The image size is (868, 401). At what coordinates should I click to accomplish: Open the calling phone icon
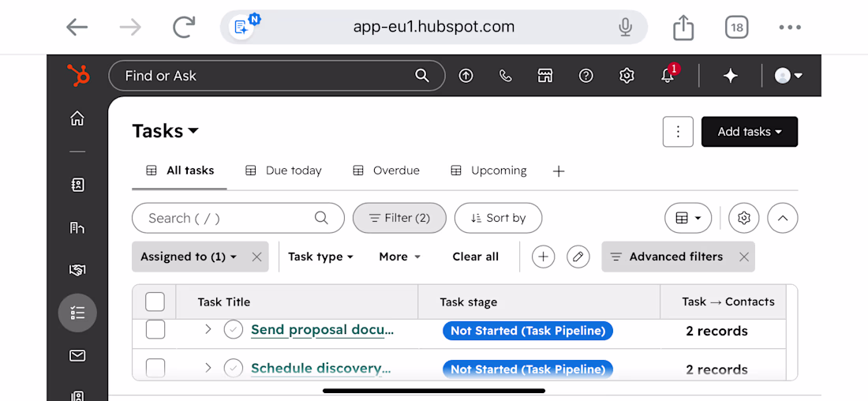[x=505, y=76]
